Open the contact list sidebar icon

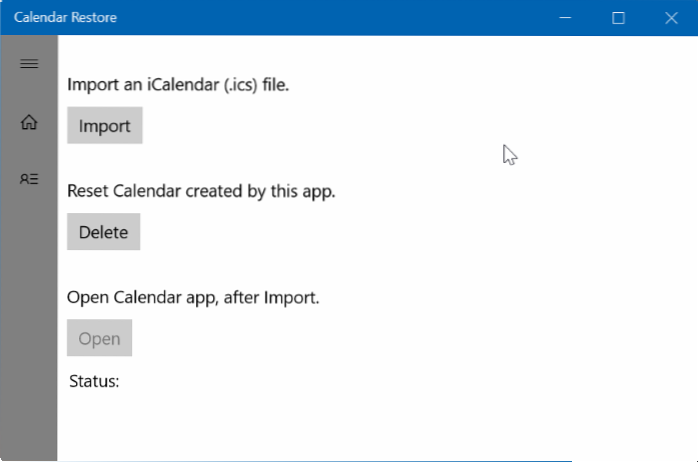(x=29, y=179)
